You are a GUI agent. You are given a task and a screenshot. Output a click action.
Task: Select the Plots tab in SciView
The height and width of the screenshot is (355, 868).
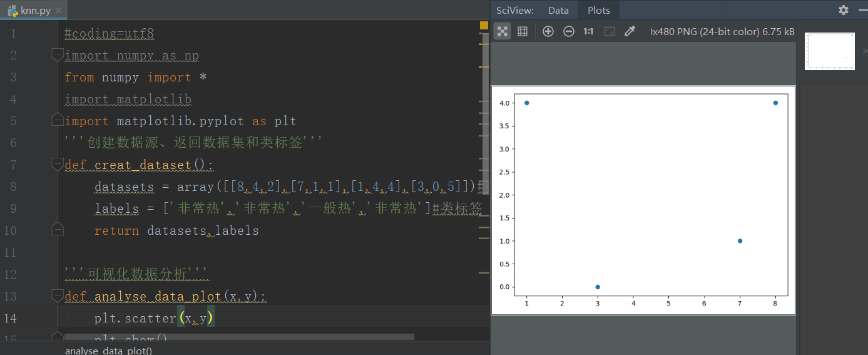point(599,10)
